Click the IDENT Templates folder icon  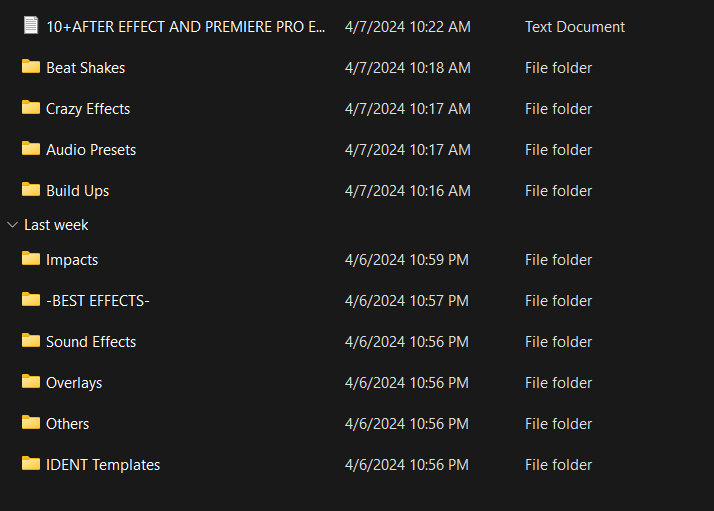click(x=31, y=464)
